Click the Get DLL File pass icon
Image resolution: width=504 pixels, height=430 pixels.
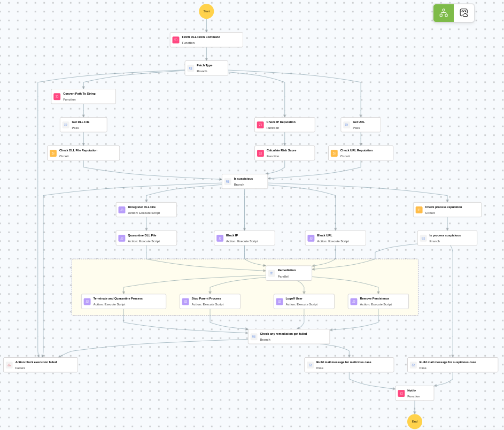(66, 125)
